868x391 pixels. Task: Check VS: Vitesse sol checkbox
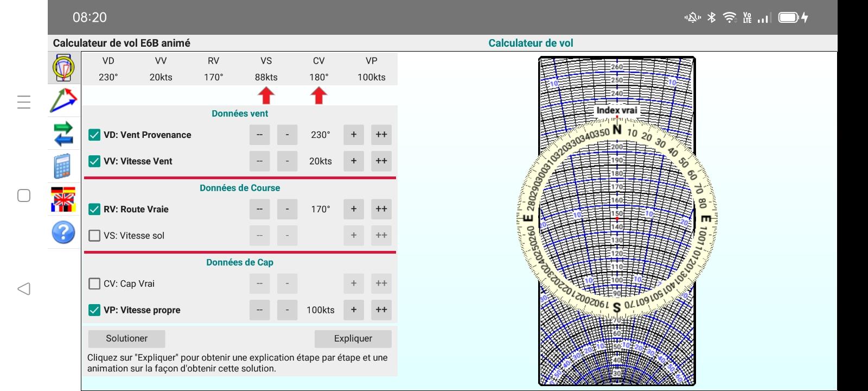tap(94, 236)
